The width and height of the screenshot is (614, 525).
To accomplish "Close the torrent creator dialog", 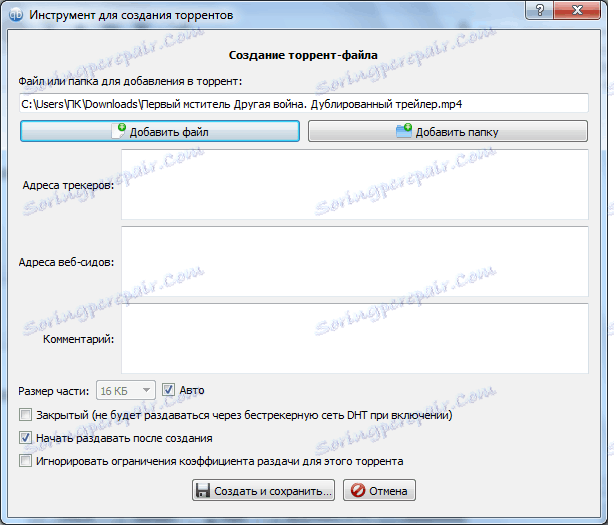I will 578,9.
